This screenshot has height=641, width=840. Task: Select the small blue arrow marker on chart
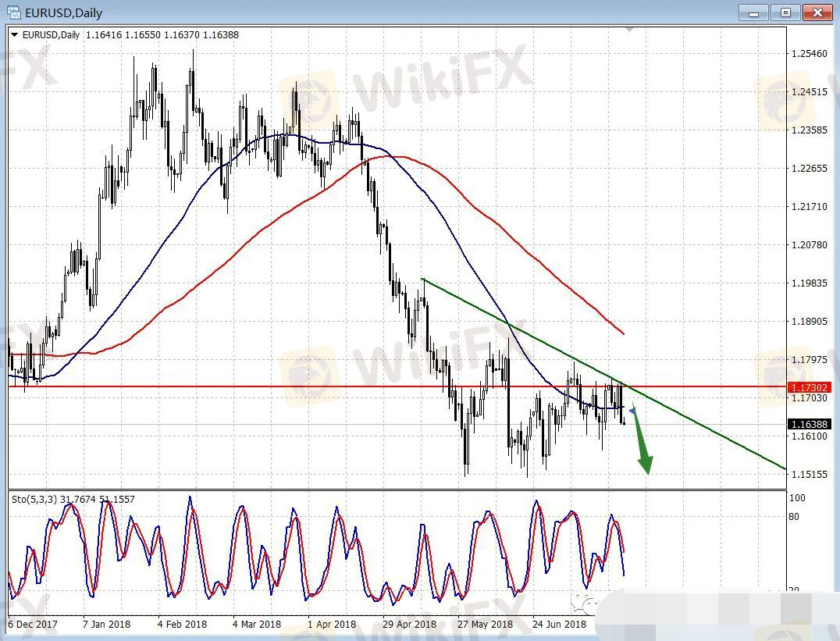(632, 410)
